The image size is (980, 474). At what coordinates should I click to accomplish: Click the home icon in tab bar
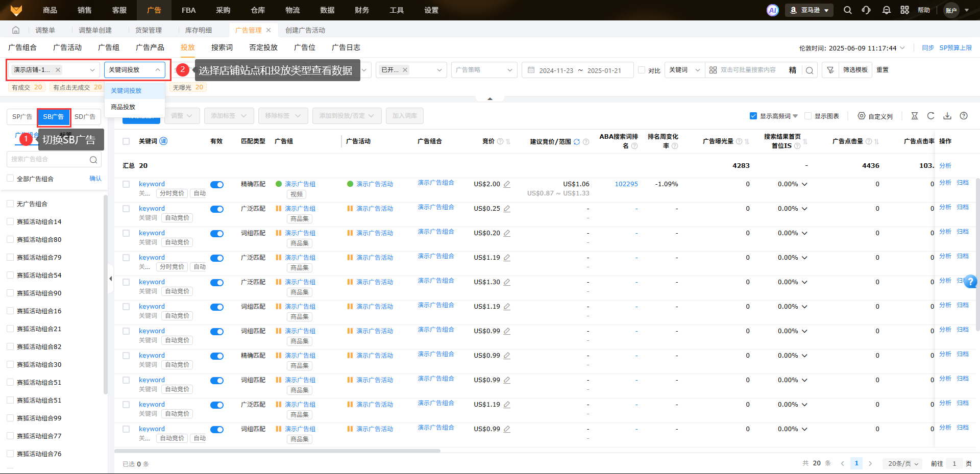[x=16, y=30]
